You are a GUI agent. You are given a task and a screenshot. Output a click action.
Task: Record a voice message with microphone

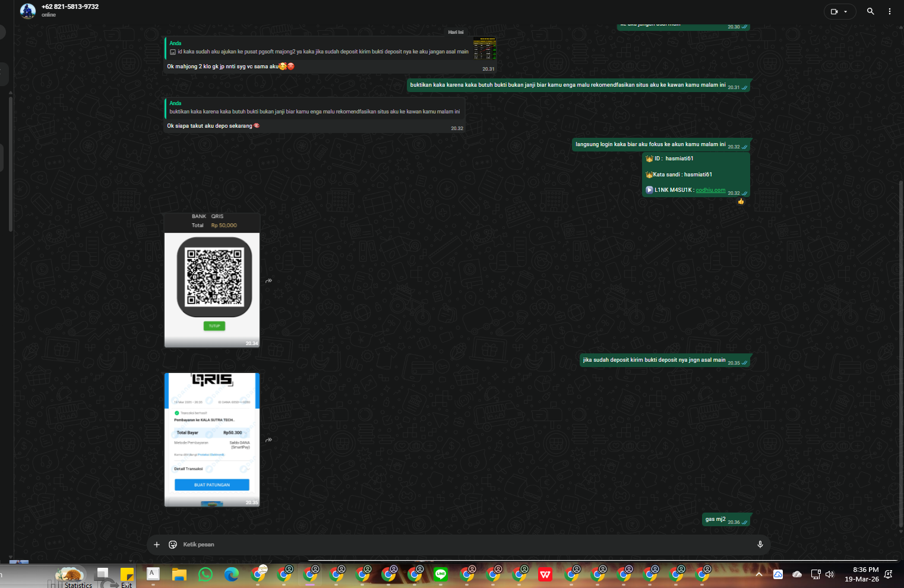tap(760, 545)
